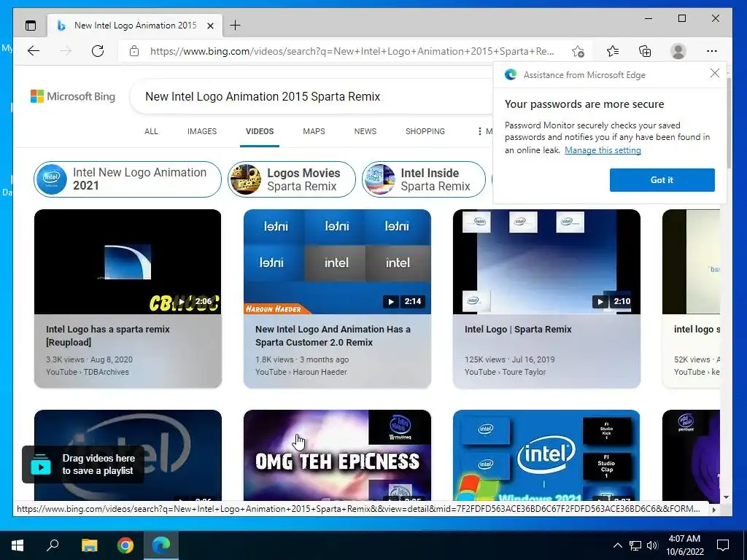The image size is (747, 560).
Task: Select Intel Inside Sparta Remix chip
Action: tap(424, 179)
